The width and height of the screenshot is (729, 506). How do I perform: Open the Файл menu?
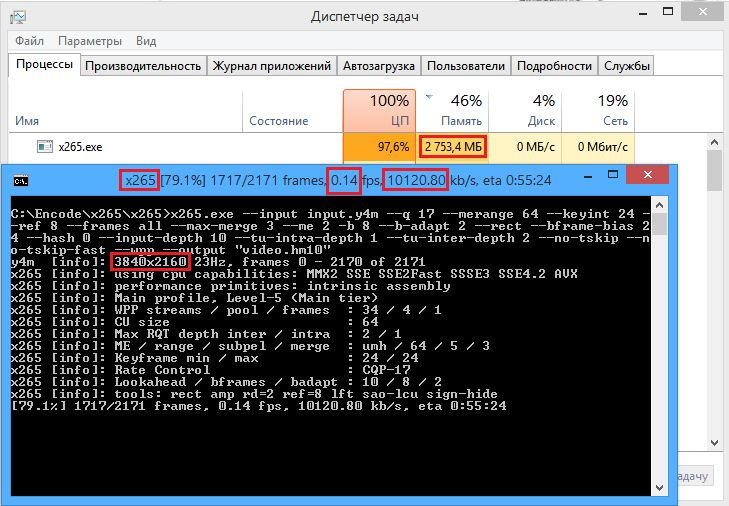coord(29,41)
